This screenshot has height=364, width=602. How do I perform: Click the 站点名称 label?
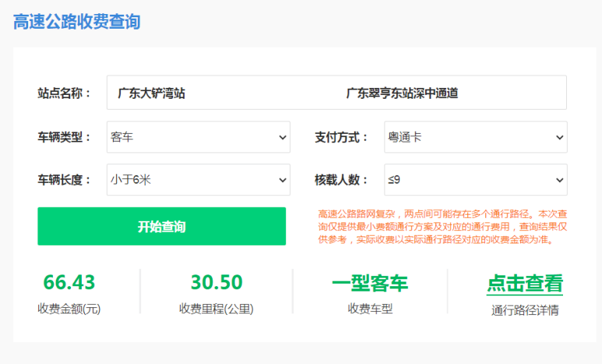[64, 93]
